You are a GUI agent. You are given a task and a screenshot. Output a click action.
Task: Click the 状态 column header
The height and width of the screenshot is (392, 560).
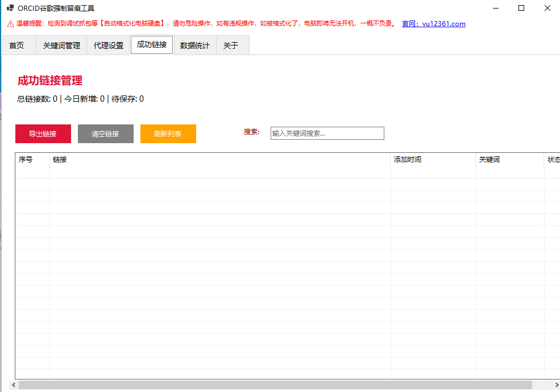pos(553,160)
